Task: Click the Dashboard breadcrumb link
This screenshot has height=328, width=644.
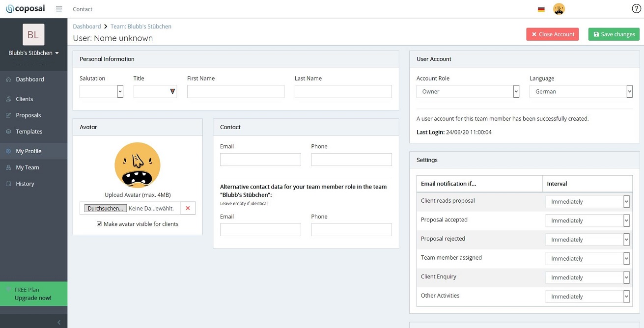Action: click(87, 27)
